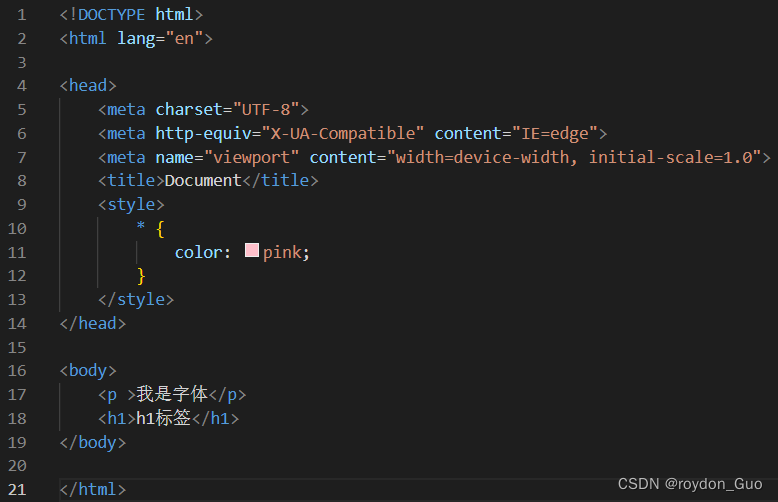Place cursor on closing yellow curly brace
The height and width of the screenshot is (502, 778).
tap(141, 276)
